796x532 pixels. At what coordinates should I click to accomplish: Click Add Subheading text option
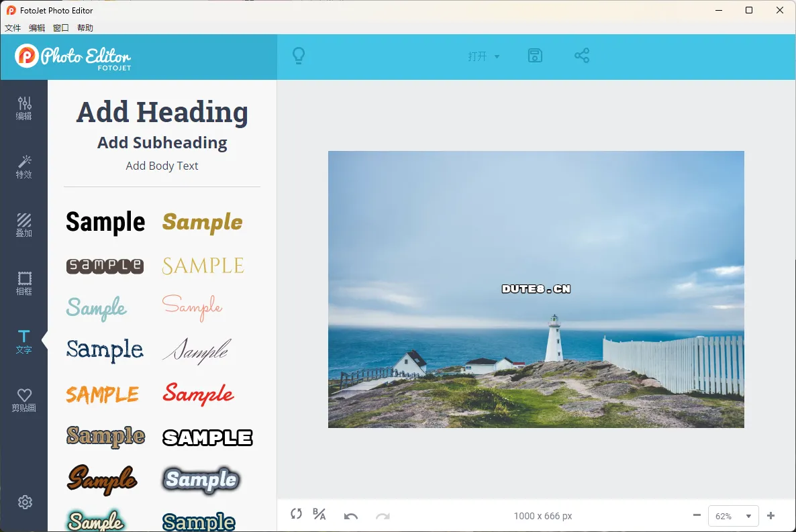coord(162,143)
